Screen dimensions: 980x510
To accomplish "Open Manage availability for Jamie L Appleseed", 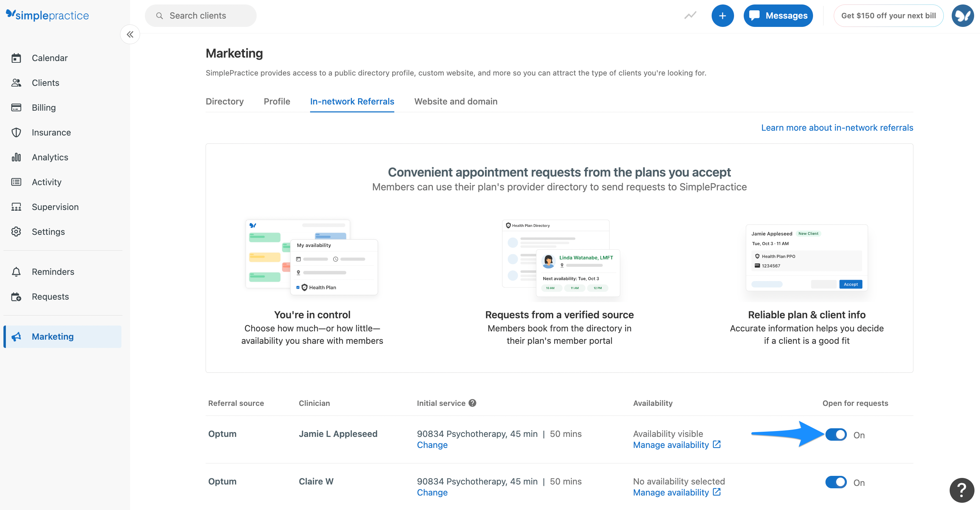I will pyautogui.click(x=671, y=445).
